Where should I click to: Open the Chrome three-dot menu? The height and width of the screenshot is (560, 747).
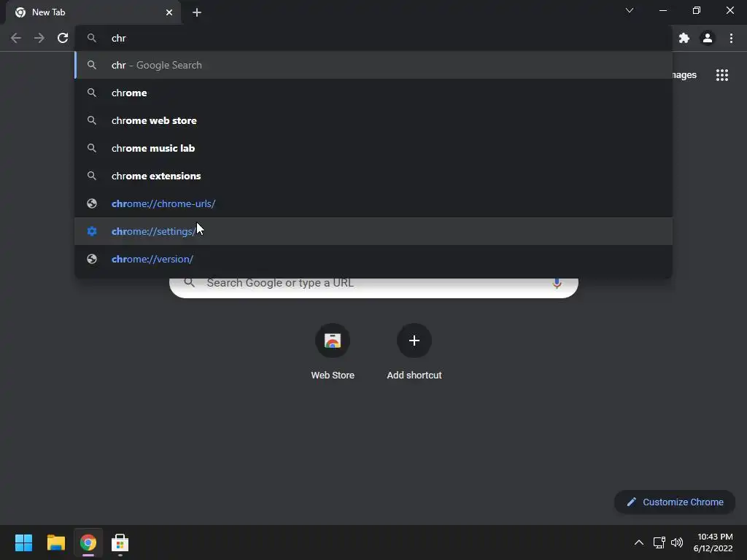731,38
